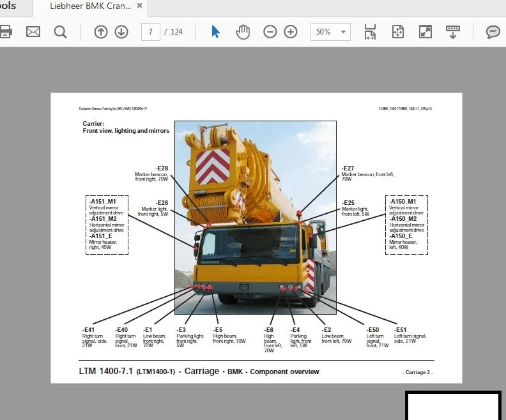The width and height of the screenshot is (506, 420).
Task: Enter full screen view mode
Action: pos(425,32)
